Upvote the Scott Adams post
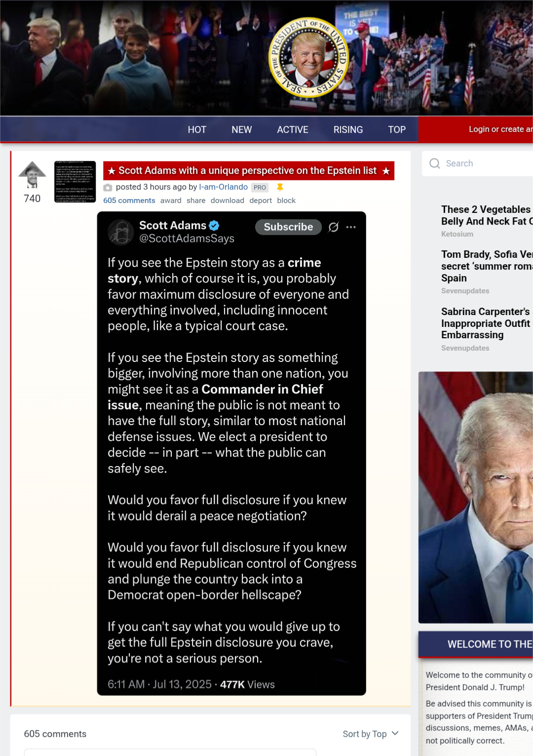Screen dimensions: 533x756 pos(32,175)
